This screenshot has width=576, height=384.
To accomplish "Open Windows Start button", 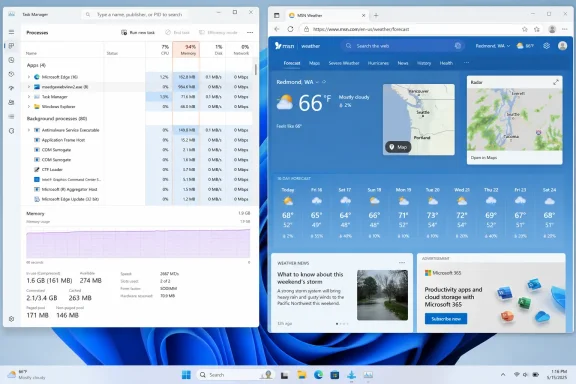I will (x=186, y=374).
